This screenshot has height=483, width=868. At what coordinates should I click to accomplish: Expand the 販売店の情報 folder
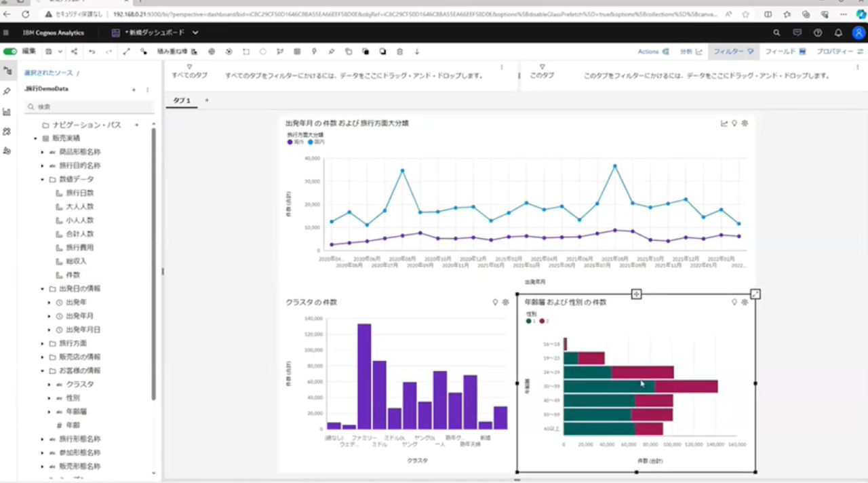coord(42,357)
